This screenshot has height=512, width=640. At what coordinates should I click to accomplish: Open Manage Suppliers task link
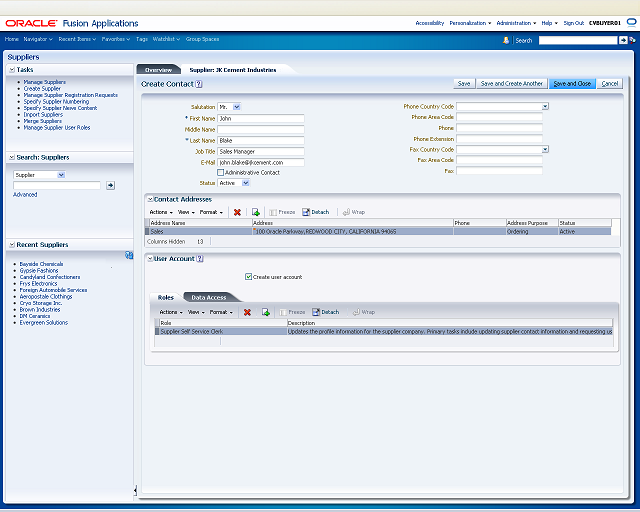coord(44,82)
